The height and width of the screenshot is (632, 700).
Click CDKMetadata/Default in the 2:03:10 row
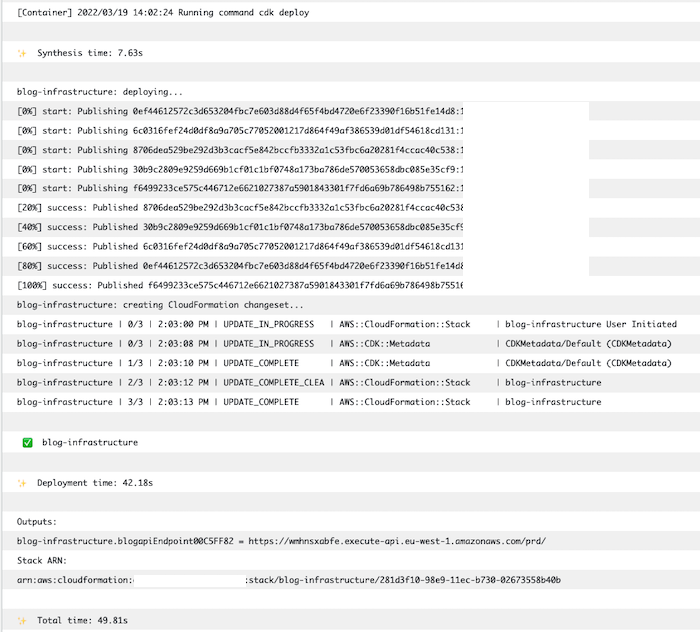point(553,363)
